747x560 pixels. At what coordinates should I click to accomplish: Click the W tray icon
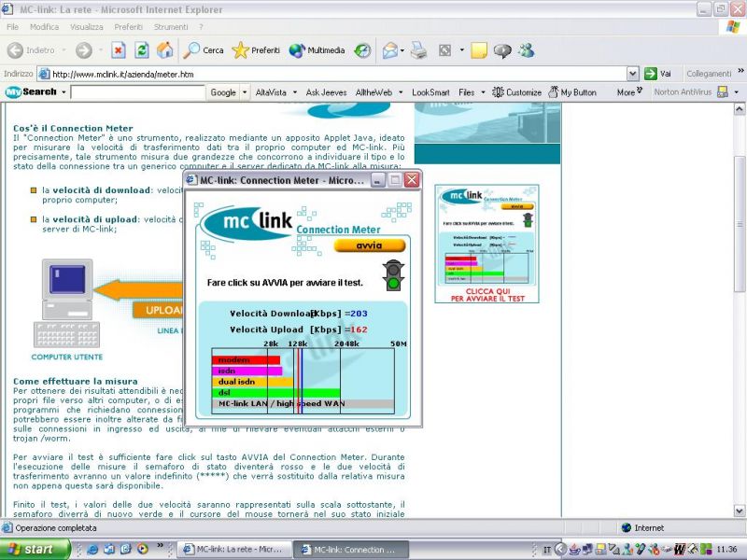[680, 550]
